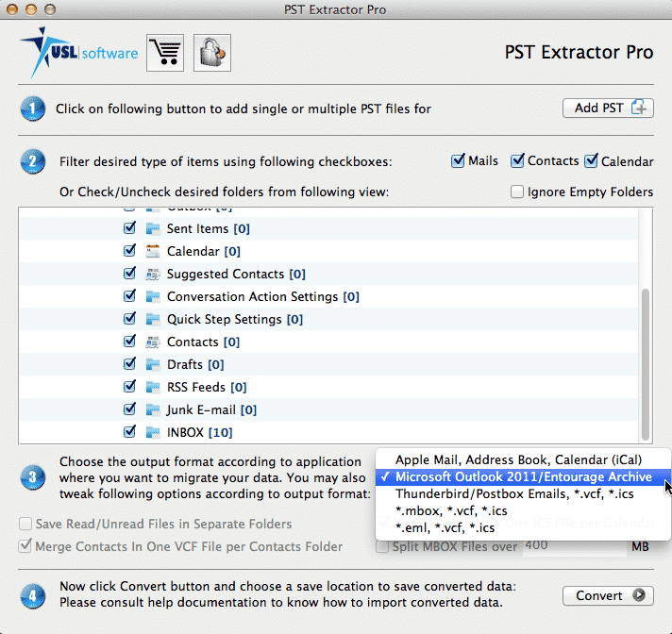
Task: Enable Ignore Empty Folders checkbox
Action: tap(517, 192)
